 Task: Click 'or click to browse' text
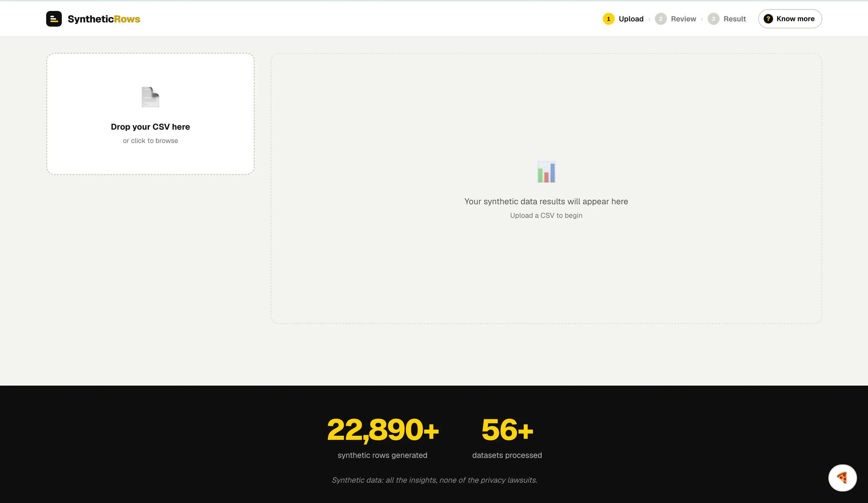(x=150, y=141)
